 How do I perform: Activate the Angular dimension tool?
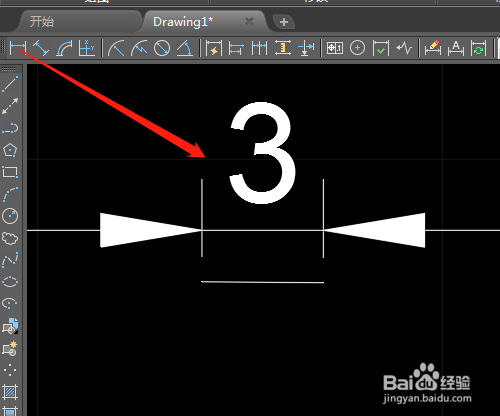184,48
